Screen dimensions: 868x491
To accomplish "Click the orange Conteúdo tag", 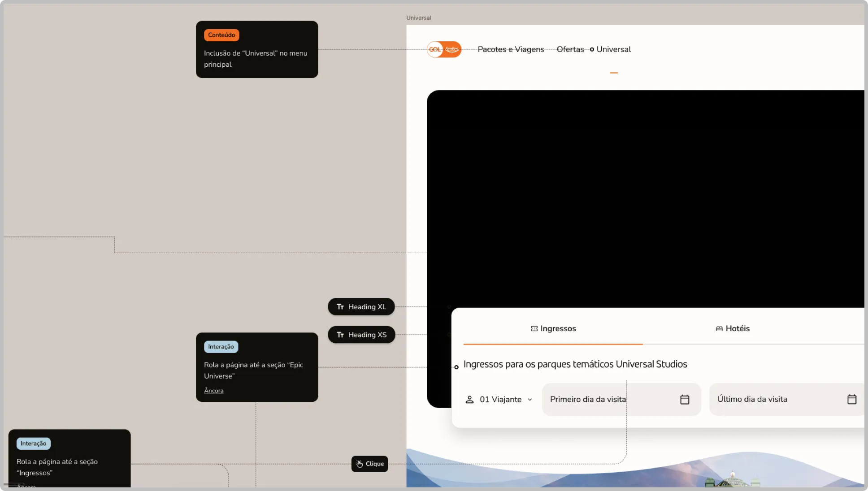I will pyautogui.click(x=221, y=35).
